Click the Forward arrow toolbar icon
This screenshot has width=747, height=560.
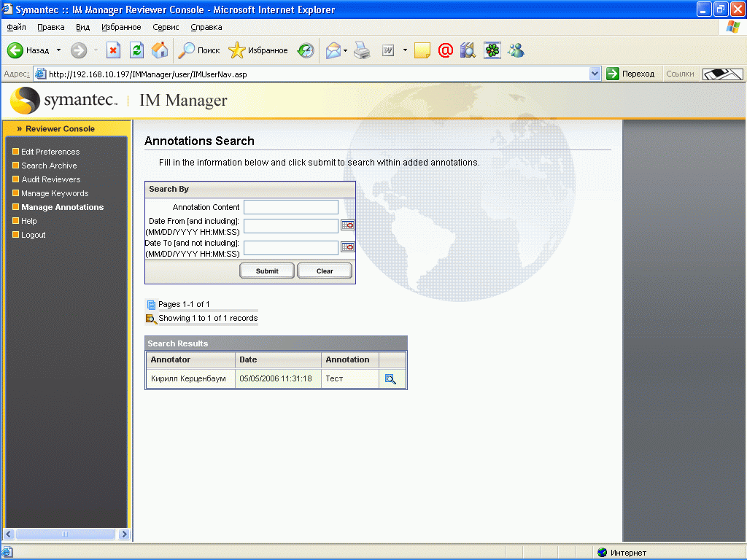[79, 50]
